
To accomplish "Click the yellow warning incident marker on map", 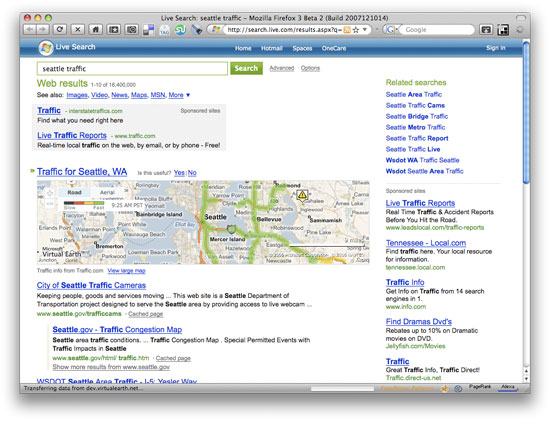I will click(x=302, y=195).
